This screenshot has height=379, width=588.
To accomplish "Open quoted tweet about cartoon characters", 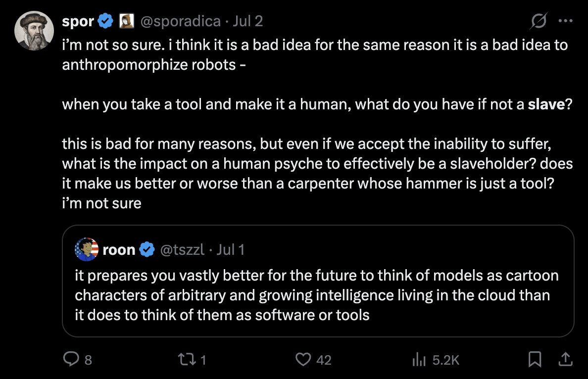I will click(x=318, y=281).
